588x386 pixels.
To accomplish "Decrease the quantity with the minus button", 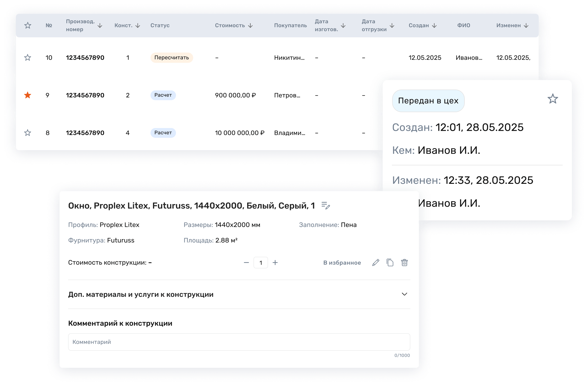I will tap(246, 263).
